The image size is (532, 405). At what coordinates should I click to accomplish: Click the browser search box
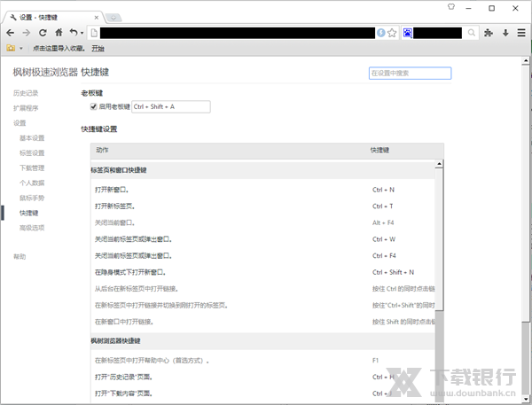(x=437, y=33)
